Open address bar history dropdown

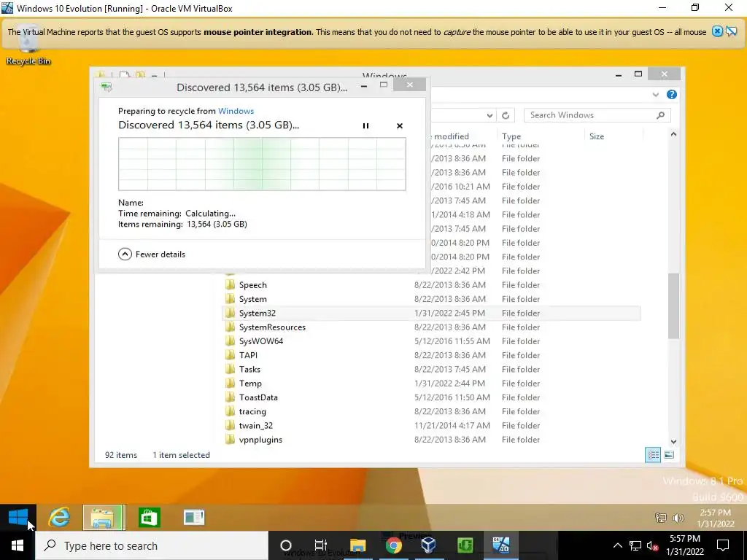pyautogui.click(x=489, y=115)
